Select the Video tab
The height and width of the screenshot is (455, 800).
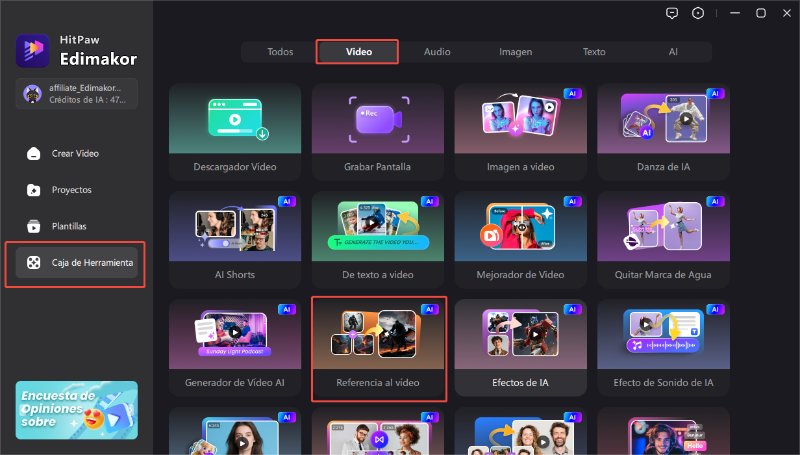click(x=359, y=52)
